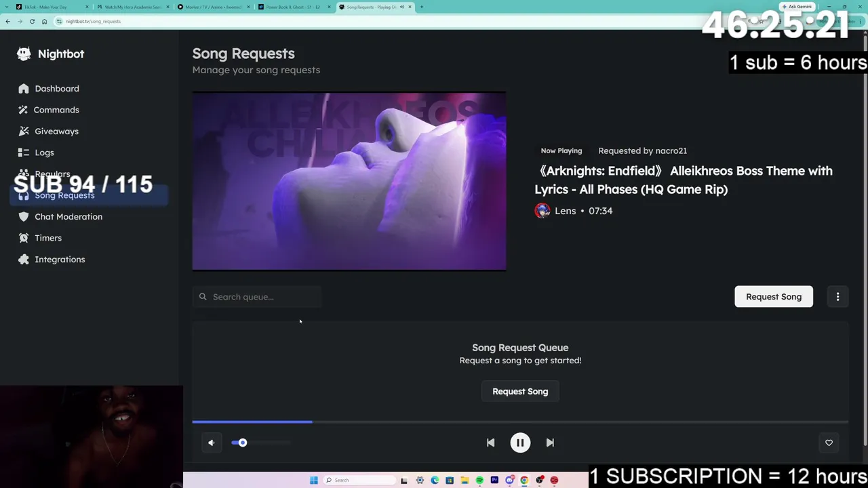Open File Explorer from the taskbar
The height and width of the screenshot is (488, 868).
pyautogui.click(x=465, y=481)
